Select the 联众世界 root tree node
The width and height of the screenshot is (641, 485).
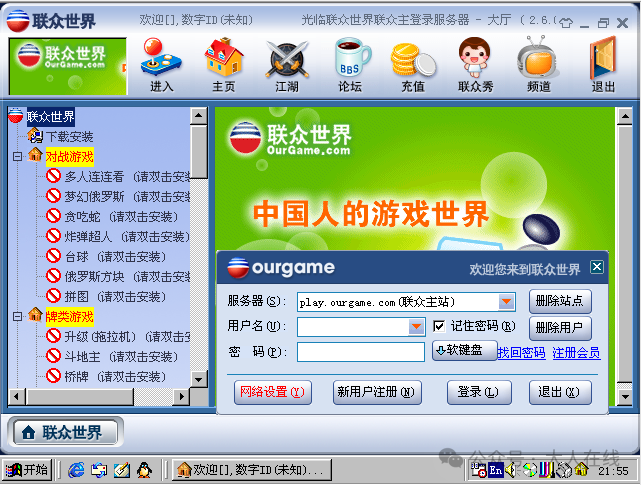click(x=51, y=117)
